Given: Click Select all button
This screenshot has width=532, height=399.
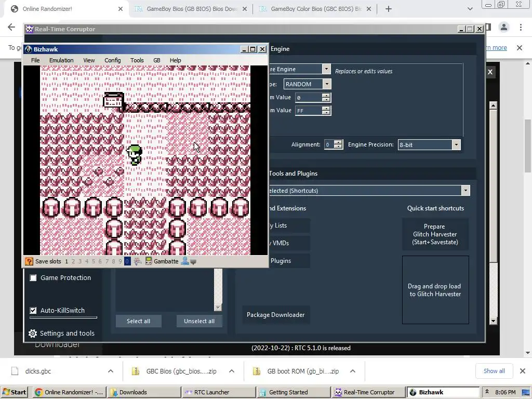Looking at the screenshot, I should click(138, 321).
